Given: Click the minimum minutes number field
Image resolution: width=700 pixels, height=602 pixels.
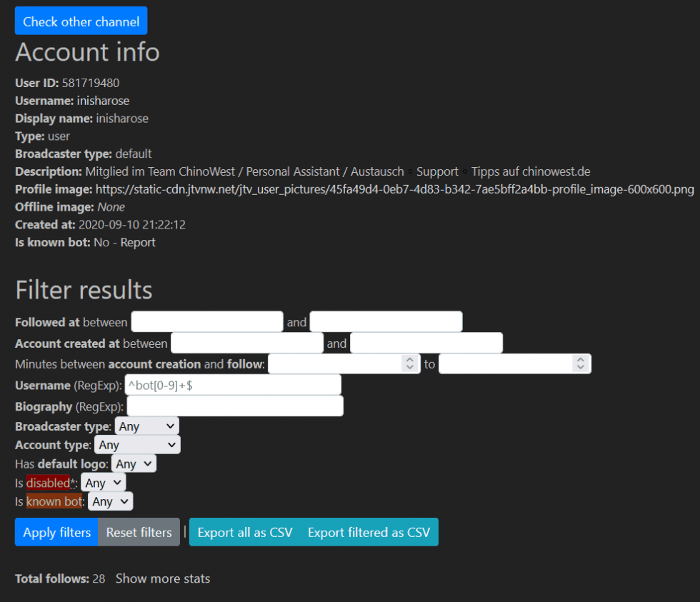Looking at the screenshot, I should coord(334,364).
